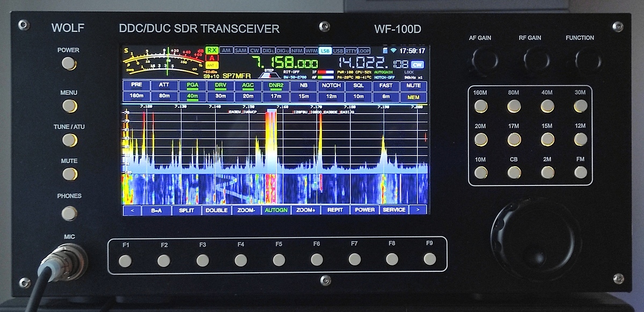Tap the CW mode badge for VFO B
The width and height of the screenshot is (644, 312).
[x=418, y=64]
